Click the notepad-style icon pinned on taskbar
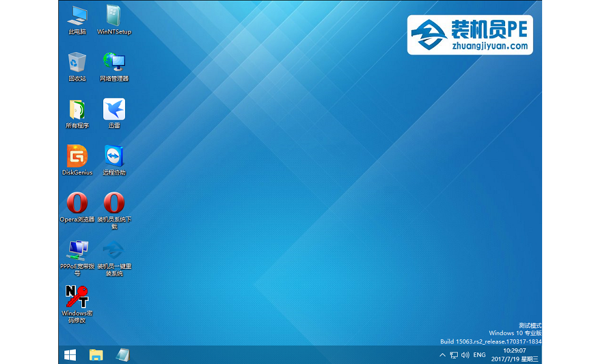This screenshot has width=601, height=364. 122,355
